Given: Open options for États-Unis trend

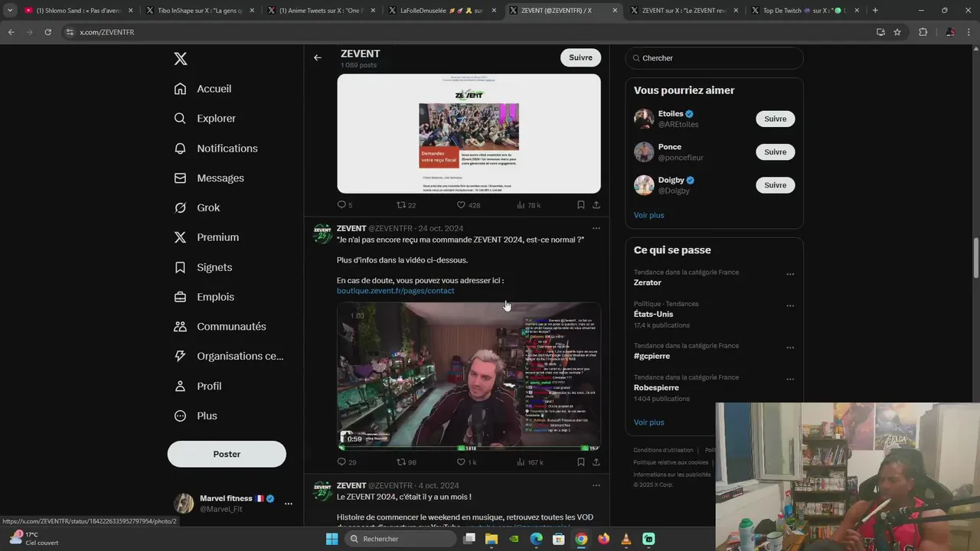Looking at the screenshot, I should [790, 305].
